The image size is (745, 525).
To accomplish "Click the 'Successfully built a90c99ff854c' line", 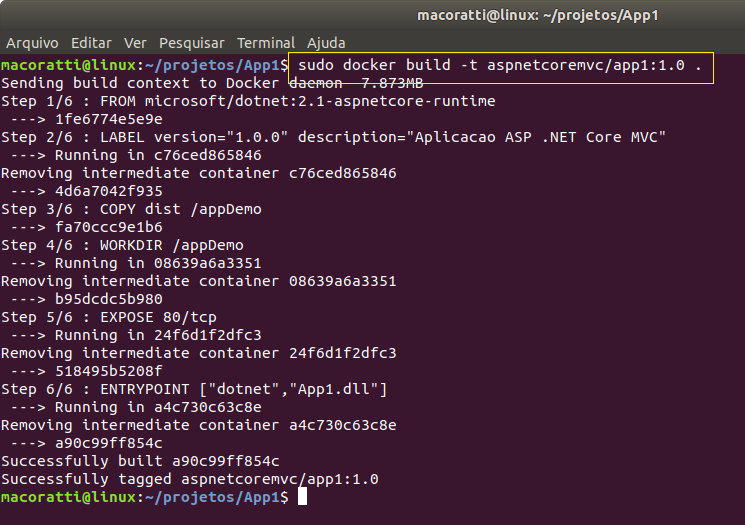I will [x=140, y=461].
